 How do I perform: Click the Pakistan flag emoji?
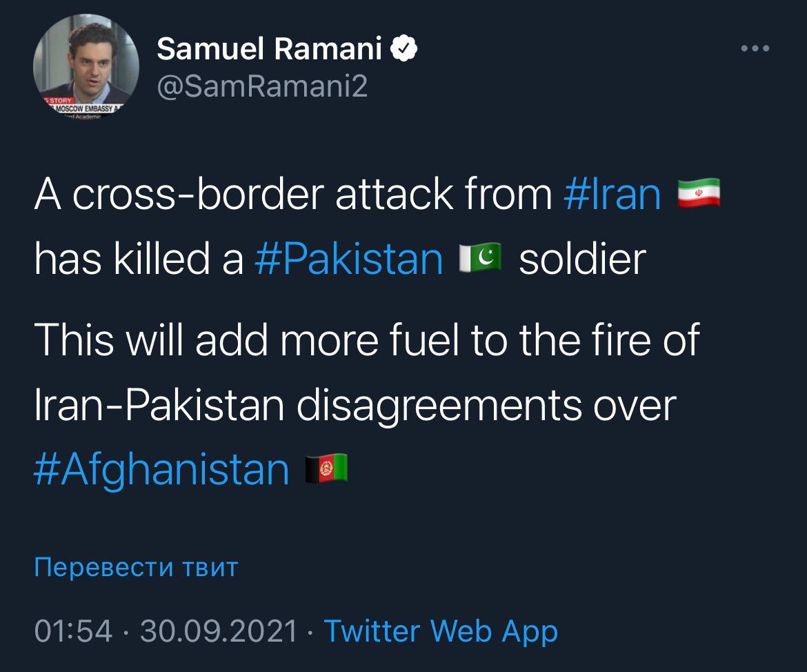tap(480, 259)
